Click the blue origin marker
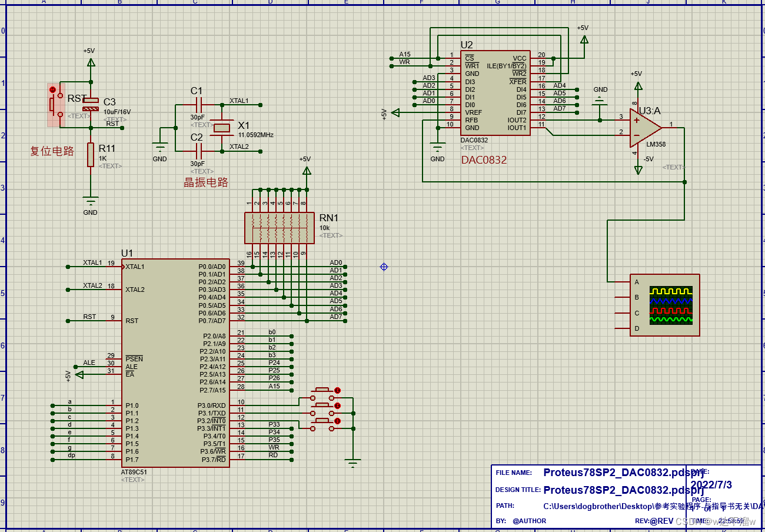 [x=384, y=267]
